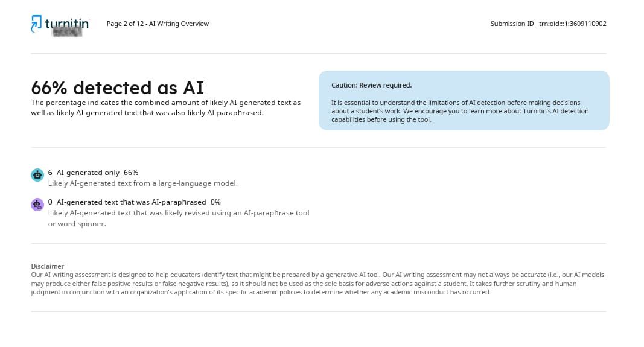This screenshot has width=644, height=347.
Task: Click the count 6 beside AI-generated only
Action: pos(50,173)
